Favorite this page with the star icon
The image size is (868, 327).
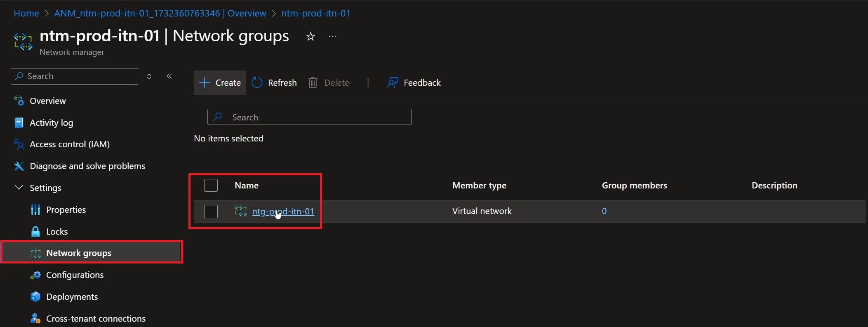pos(311,37)
